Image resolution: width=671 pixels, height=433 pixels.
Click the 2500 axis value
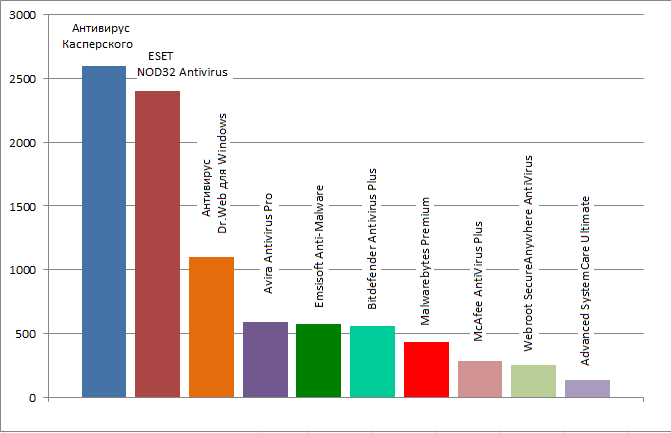(x=23, y=79)
